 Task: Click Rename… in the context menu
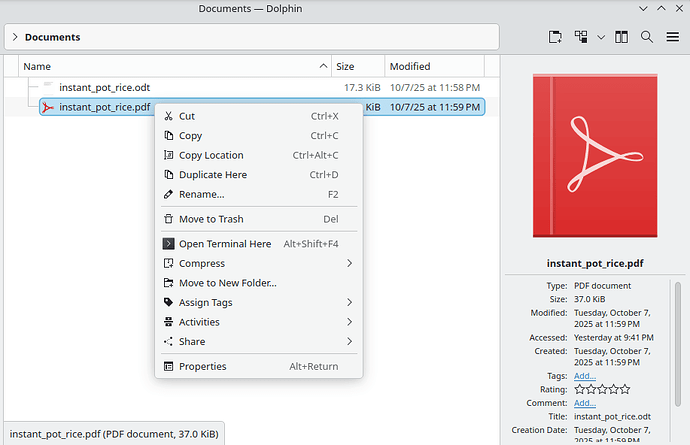(x=201, y=194)
